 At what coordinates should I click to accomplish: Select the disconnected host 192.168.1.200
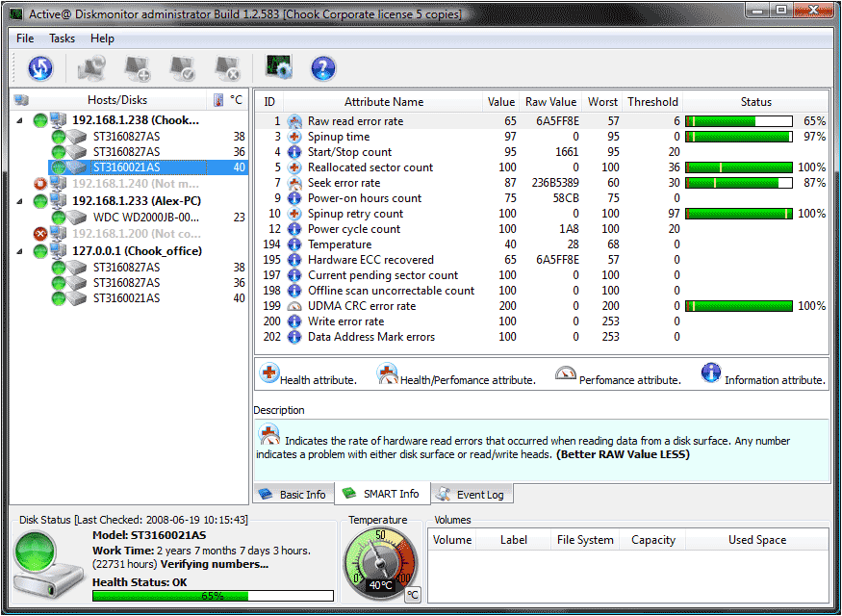pos(137,234)
